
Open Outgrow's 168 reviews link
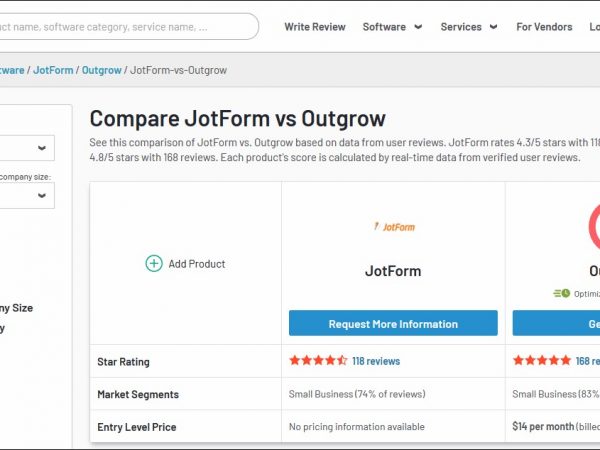tap(588, 361)
